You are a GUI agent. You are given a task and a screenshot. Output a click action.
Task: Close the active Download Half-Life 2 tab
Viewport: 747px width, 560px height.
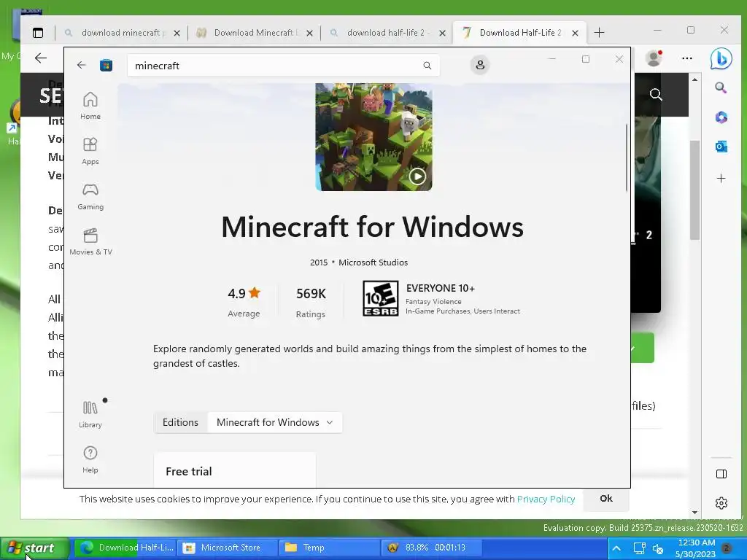coord(575,33)
